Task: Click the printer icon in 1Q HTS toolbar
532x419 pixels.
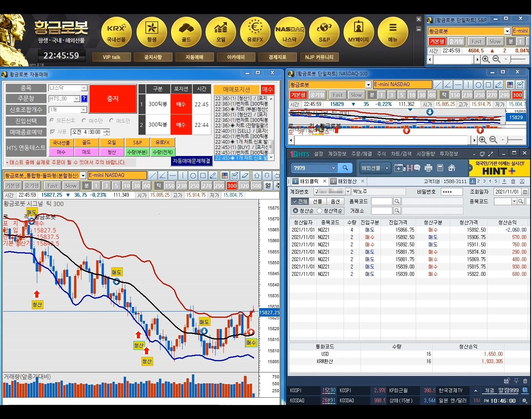Action: pos(428,168)
